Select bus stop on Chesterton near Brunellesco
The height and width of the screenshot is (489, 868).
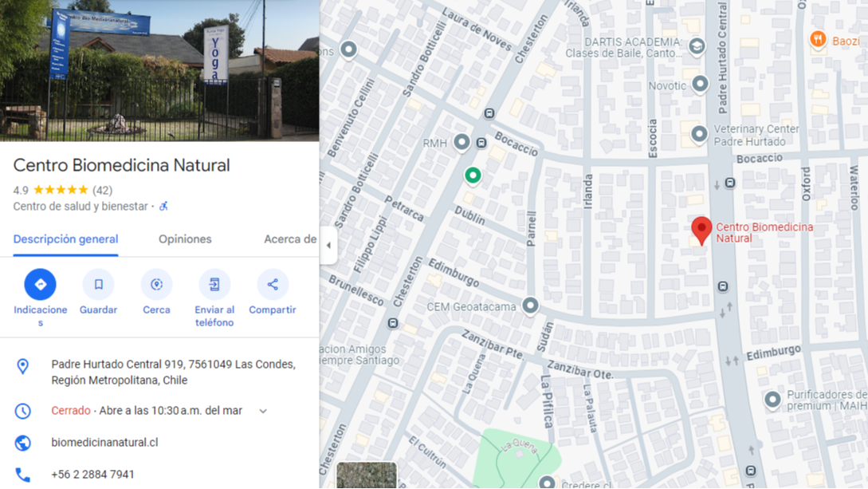(393, 323)
